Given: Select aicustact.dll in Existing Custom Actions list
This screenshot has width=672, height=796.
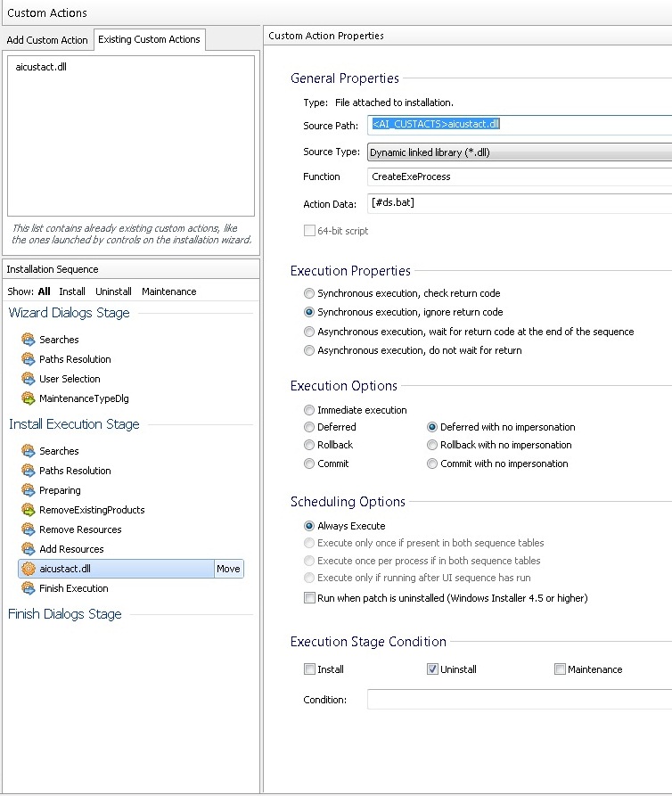Looking at the screenshot, I should [x=41, y=68].
